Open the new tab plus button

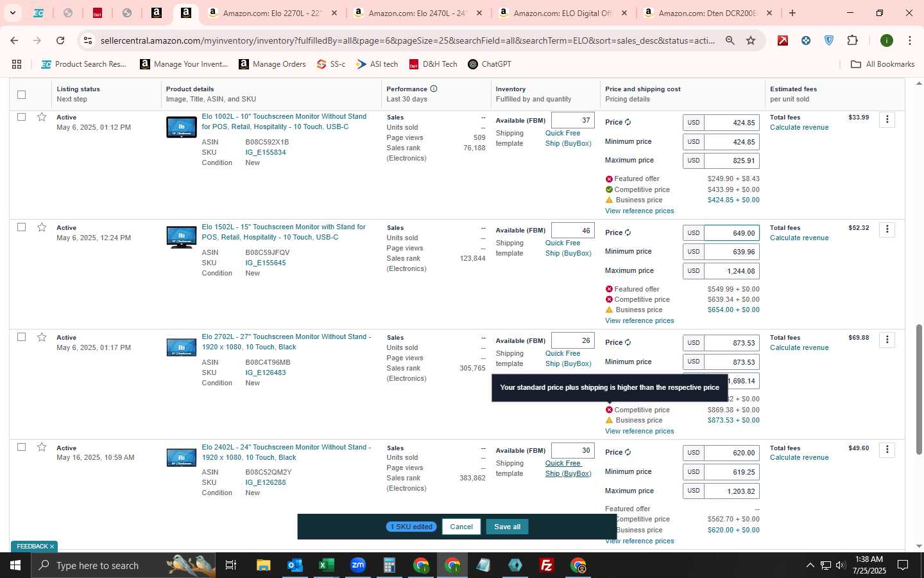point(792,13)
